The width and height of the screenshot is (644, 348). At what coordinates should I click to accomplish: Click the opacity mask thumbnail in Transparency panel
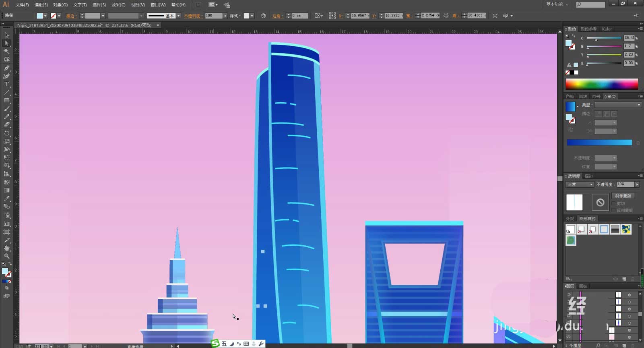600,202
